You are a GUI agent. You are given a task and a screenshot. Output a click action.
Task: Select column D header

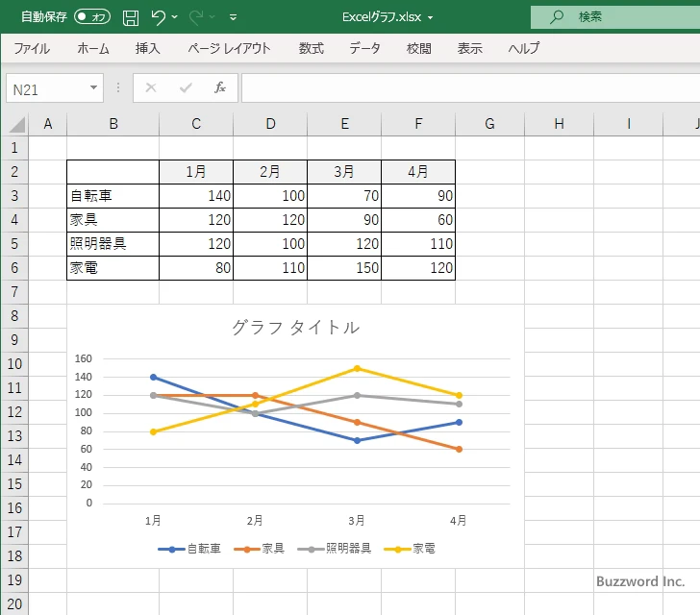tap(270, 124)
